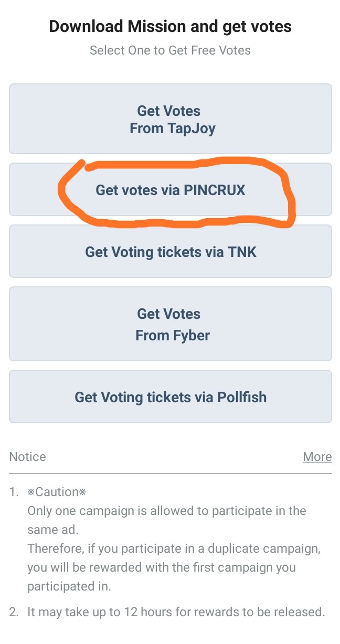The width and height of the screenshot is (340, 644).
Task: Tap the Select One to Get Free Votes subtitle
Action: click(x=170, y=50)
